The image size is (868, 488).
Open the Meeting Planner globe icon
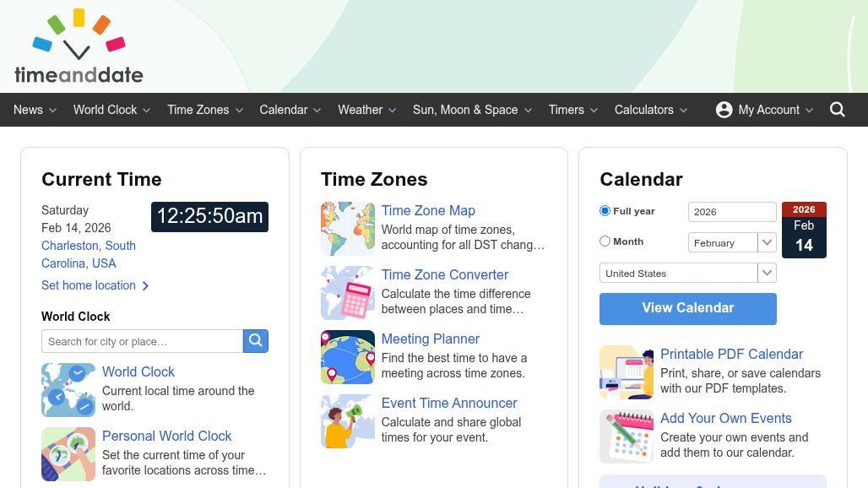[347, 357]
